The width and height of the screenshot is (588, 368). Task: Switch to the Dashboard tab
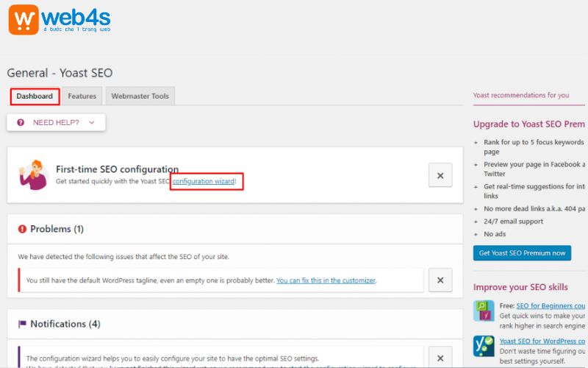tap(35, 96)
